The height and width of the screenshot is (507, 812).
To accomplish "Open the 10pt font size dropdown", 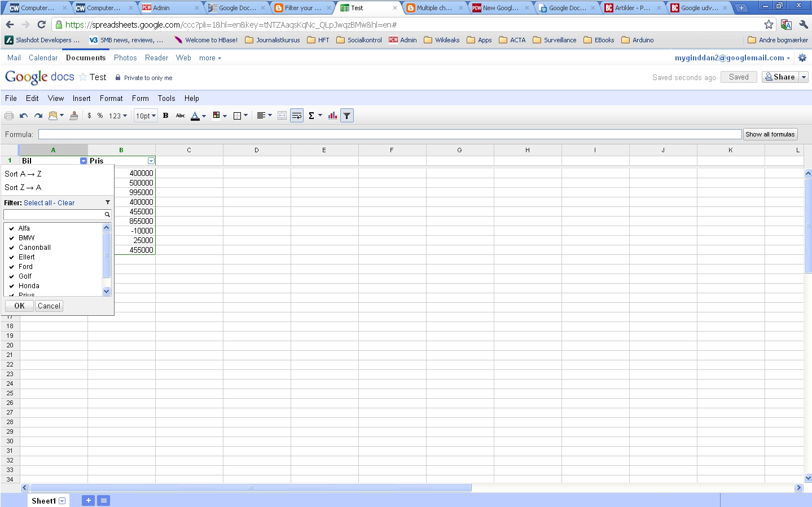I will [x=146, y=116].
